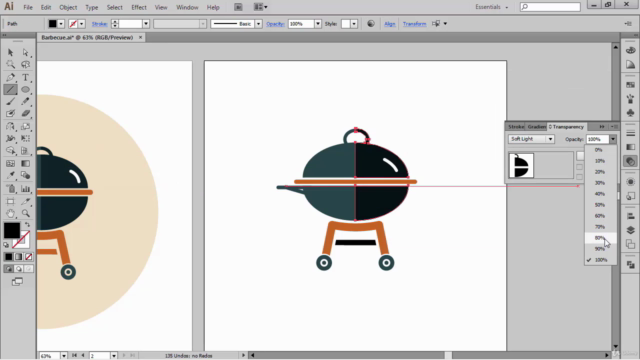Choose the Shape Builder tool
Viewport: 640px width, 360px height.
pyautogui.click(x=11, y=151)
